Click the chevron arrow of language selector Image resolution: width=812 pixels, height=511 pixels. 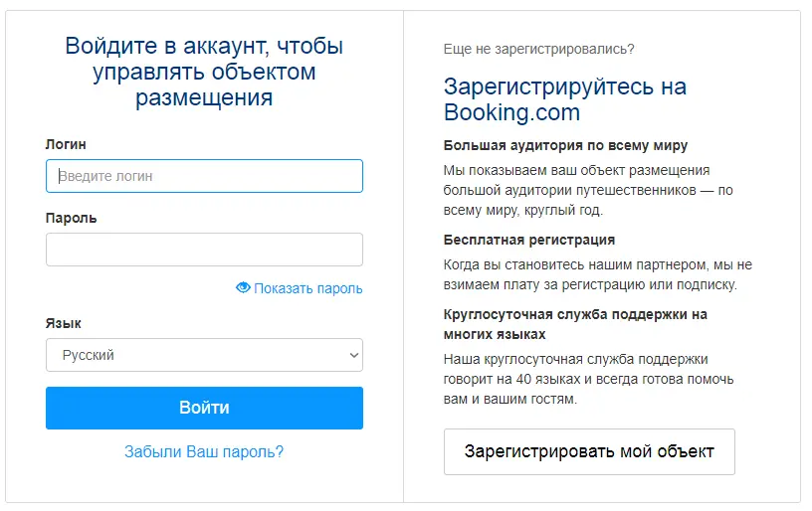353,355
